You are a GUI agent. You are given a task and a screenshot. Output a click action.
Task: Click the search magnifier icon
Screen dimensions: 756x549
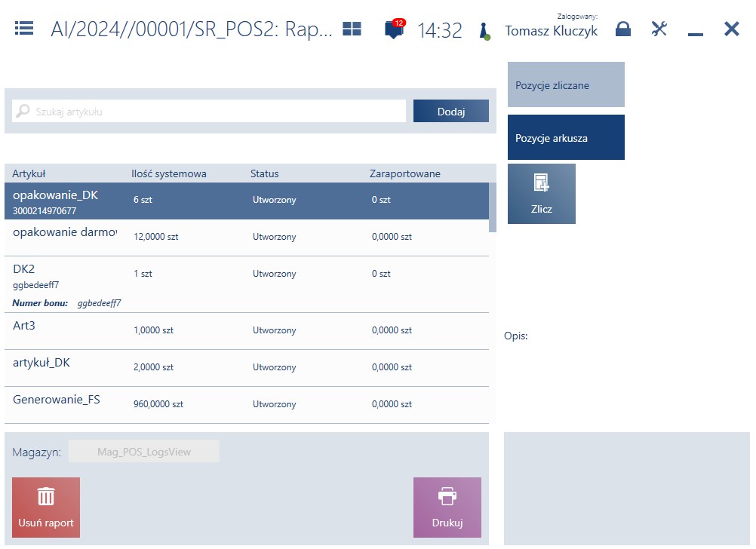point(23,112)
